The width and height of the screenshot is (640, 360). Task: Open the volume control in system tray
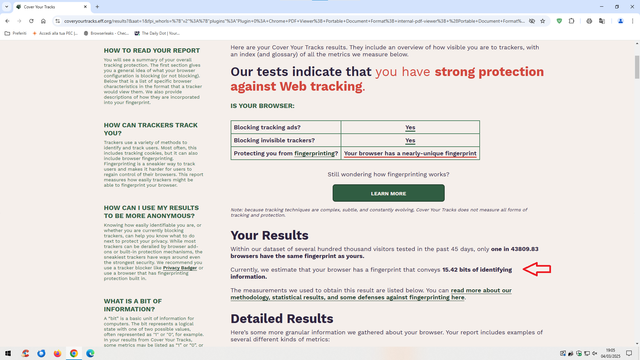tap(595, 353)
